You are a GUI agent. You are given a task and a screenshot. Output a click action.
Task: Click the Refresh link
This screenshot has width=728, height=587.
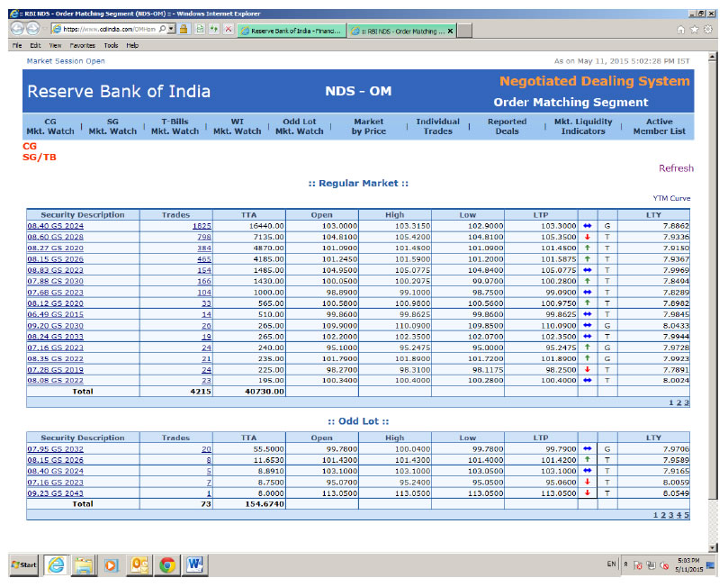(x=676, y=168)
